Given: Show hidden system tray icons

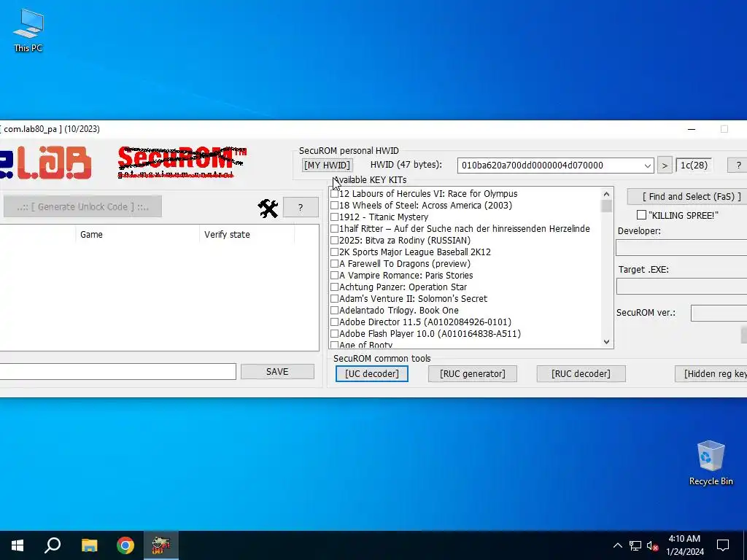Looking at the screenshot, I should pyautogui.click(x=617, y=545).
